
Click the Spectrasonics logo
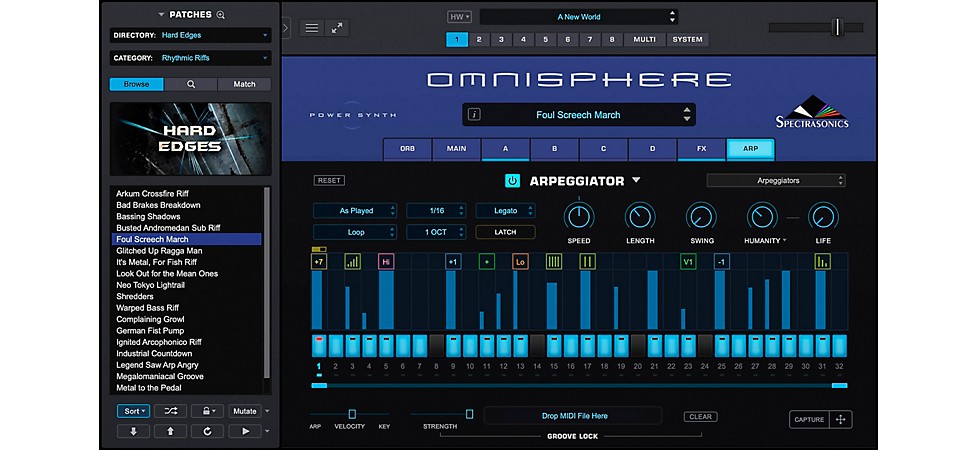(x=812, y=112)
